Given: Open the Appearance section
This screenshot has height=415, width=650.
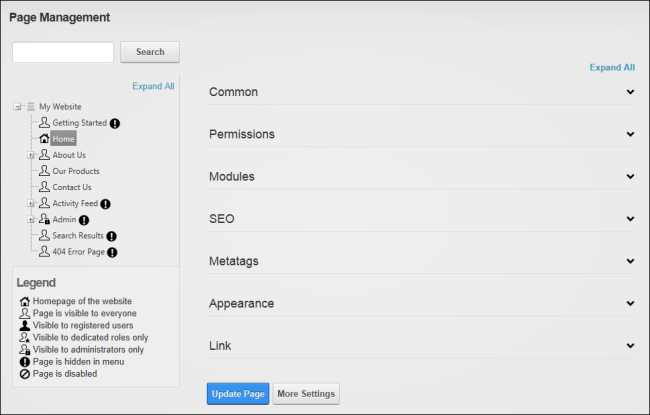Looking at the screenshot, I should pos(421,303).
